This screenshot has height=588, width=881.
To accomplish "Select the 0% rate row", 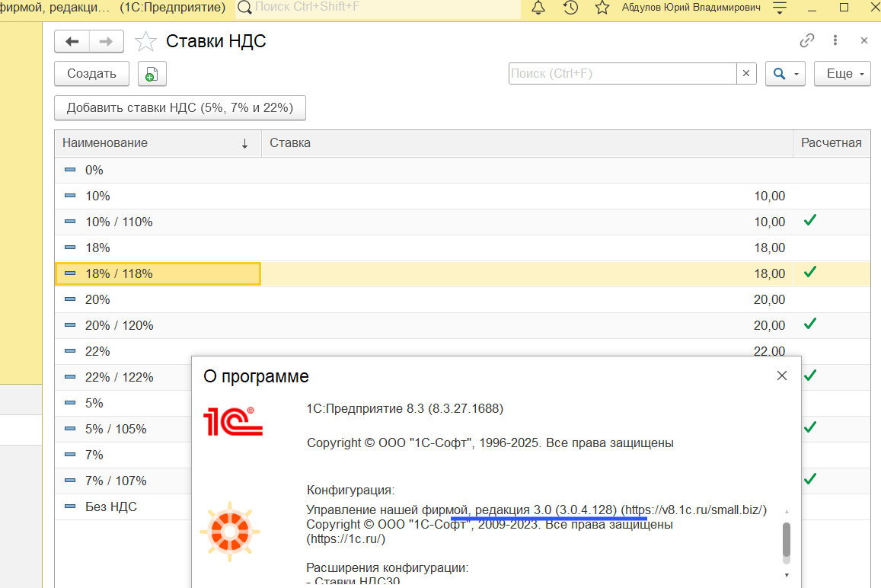I will click(x=462, y=170).
